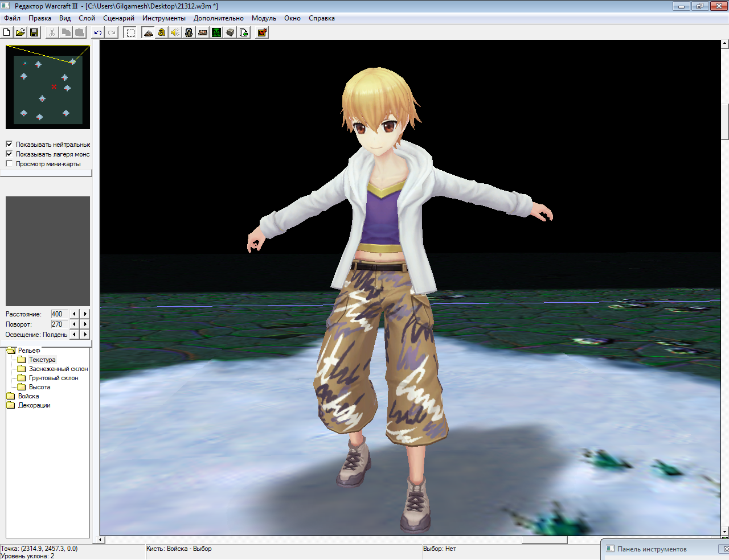Test the map with the checkmark icon

point(262,32)
